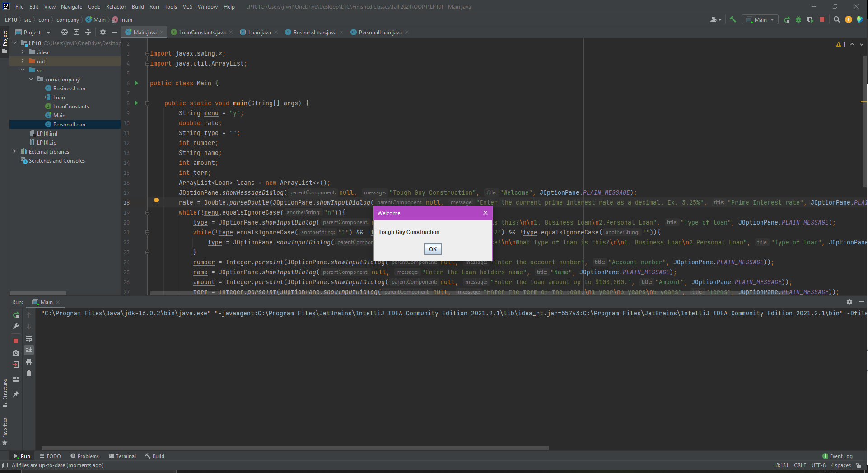Open the Event Log from status bar
This screenshot has width=868, height=473.
pyautogui.click(x=837, y=456)
